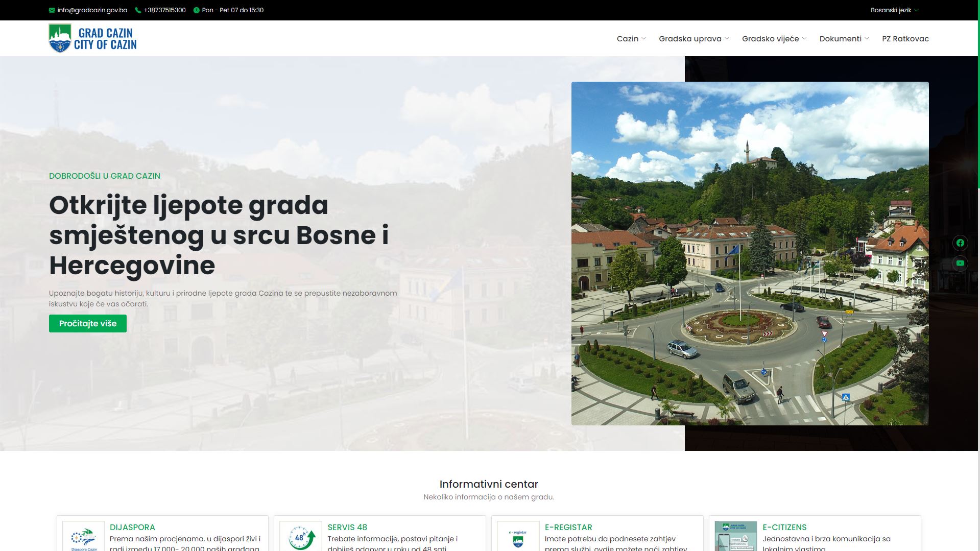Click the Dijaspora Cazin card icon

pos(84,536)
